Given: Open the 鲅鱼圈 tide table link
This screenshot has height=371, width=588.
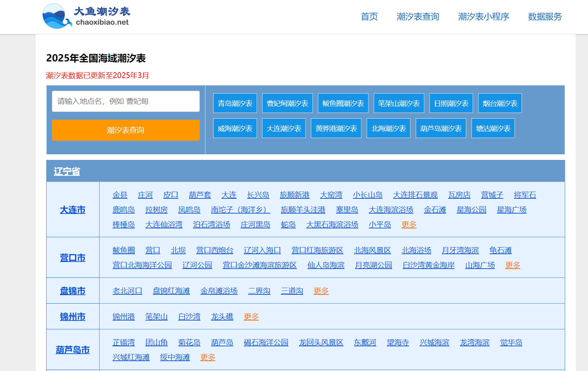Looking at the screenshot, I should click(123, 250).
